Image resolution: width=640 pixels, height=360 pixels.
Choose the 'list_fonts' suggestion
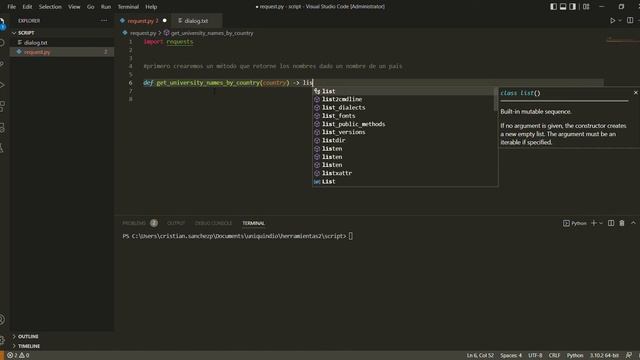(405, 116)
